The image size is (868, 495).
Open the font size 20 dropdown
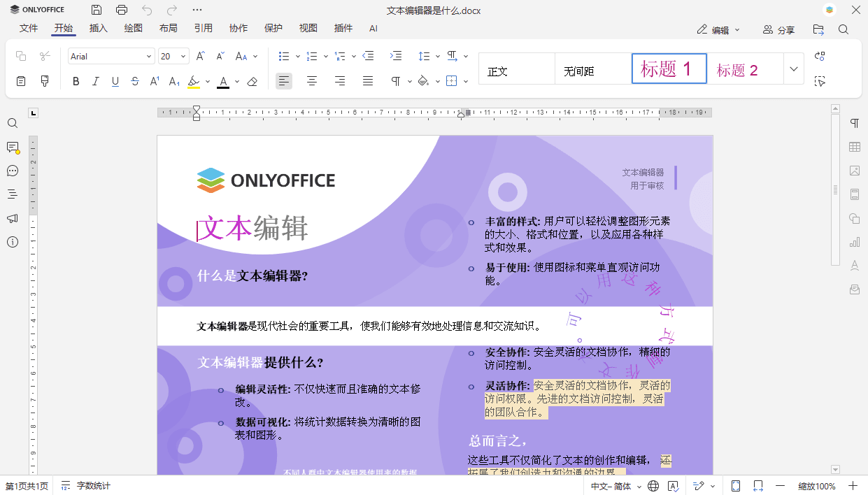(184, 57)
